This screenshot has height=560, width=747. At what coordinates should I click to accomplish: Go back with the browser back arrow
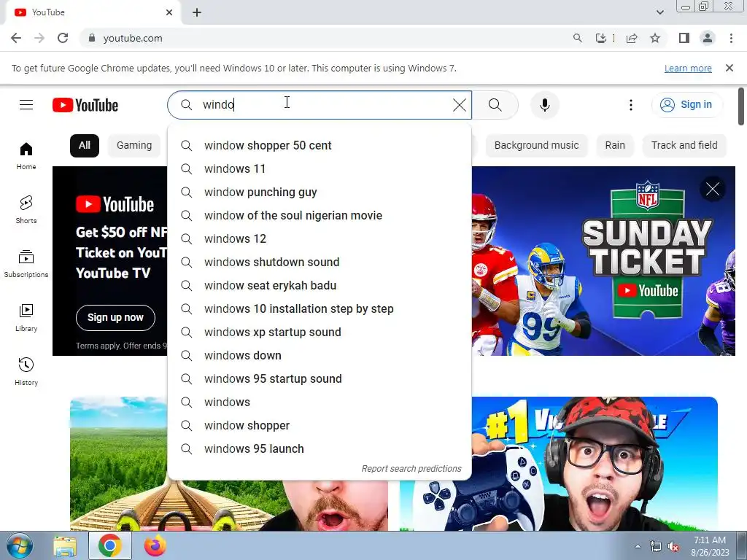point(16,38)
